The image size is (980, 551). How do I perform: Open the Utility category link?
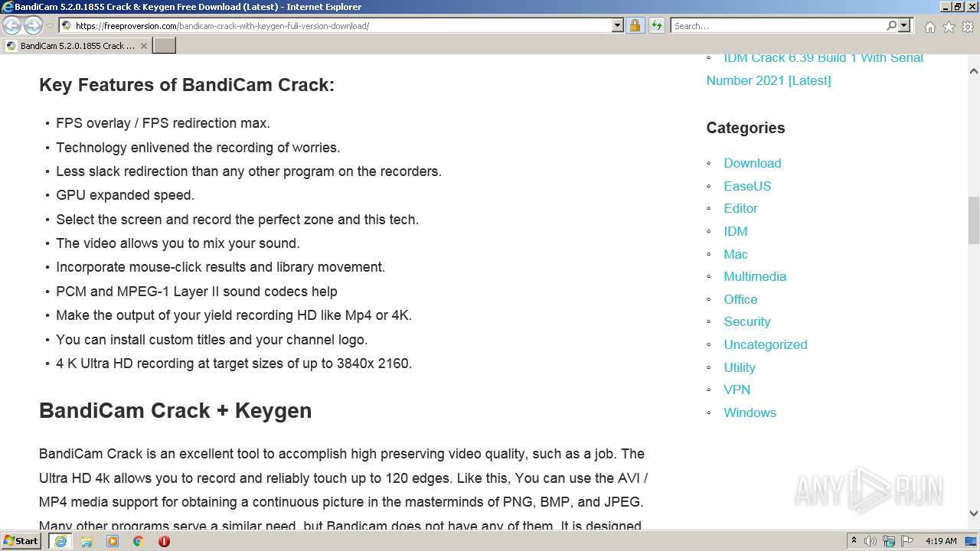(740, 367)
